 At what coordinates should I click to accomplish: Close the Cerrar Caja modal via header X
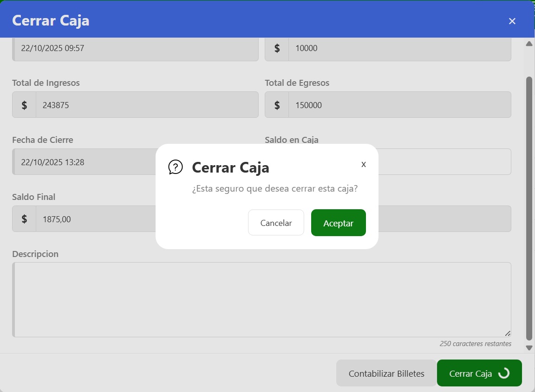(x=512, y=21)
